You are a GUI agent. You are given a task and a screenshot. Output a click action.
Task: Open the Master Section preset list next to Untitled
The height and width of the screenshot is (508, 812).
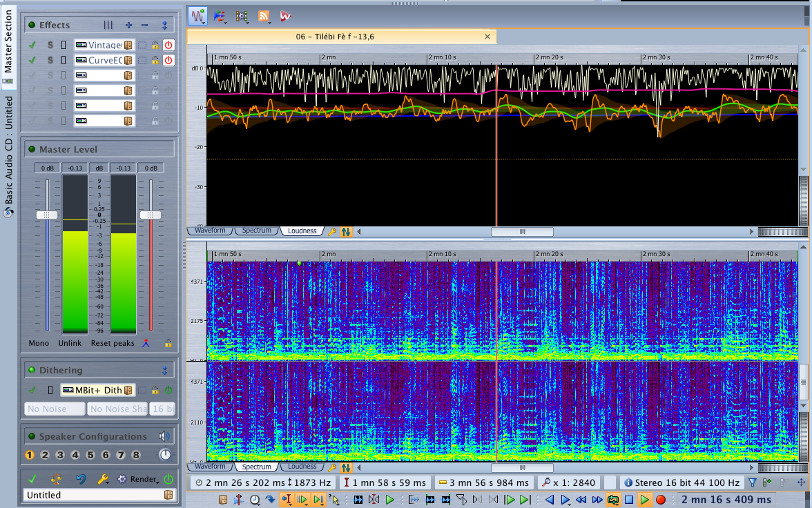click(x=168, y=495)
